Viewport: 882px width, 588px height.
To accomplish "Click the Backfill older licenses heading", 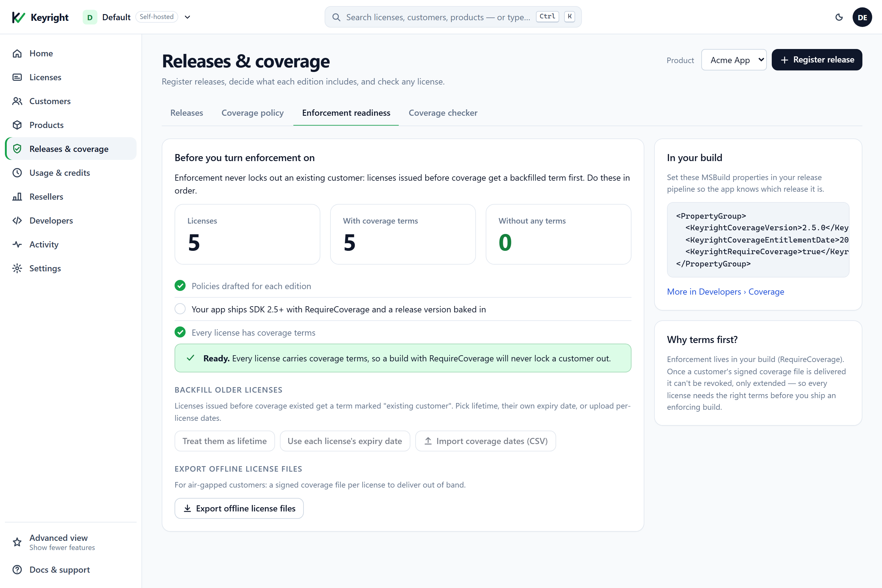I will click(x=228, y=390).
